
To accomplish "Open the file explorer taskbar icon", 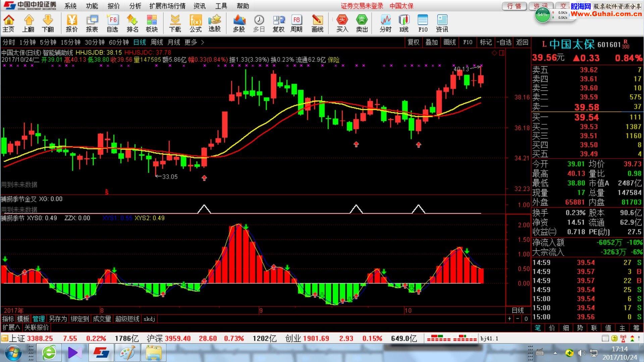I will pyautogui.click(x=154, y=353).
